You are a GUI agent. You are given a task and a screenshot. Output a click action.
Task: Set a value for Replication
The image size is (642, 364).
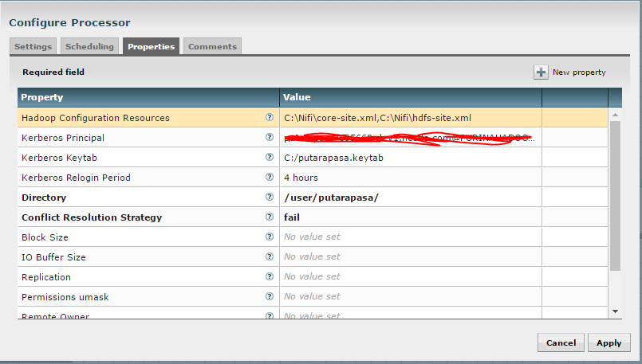coord(411,277)
